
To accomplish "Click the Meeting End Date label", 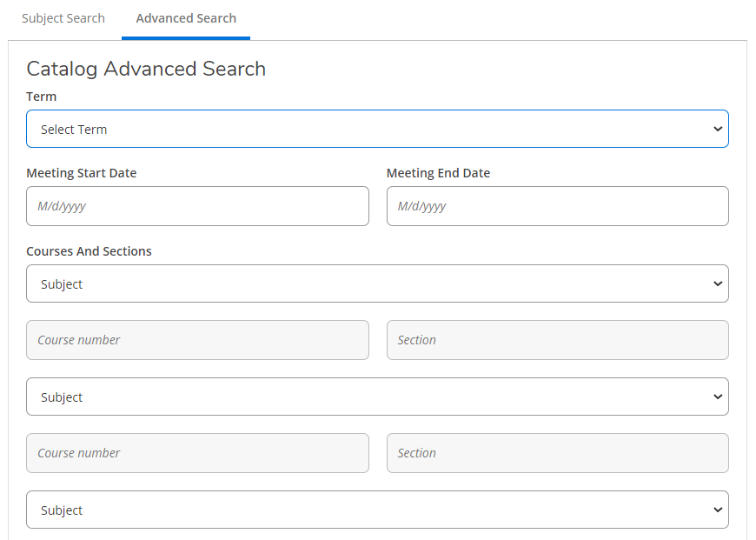I will (x=438, y=173).
